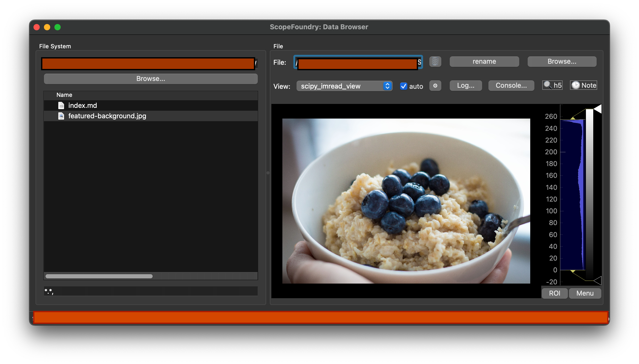Select index.md file icon
639x364 pixels.
pos(61,105)
